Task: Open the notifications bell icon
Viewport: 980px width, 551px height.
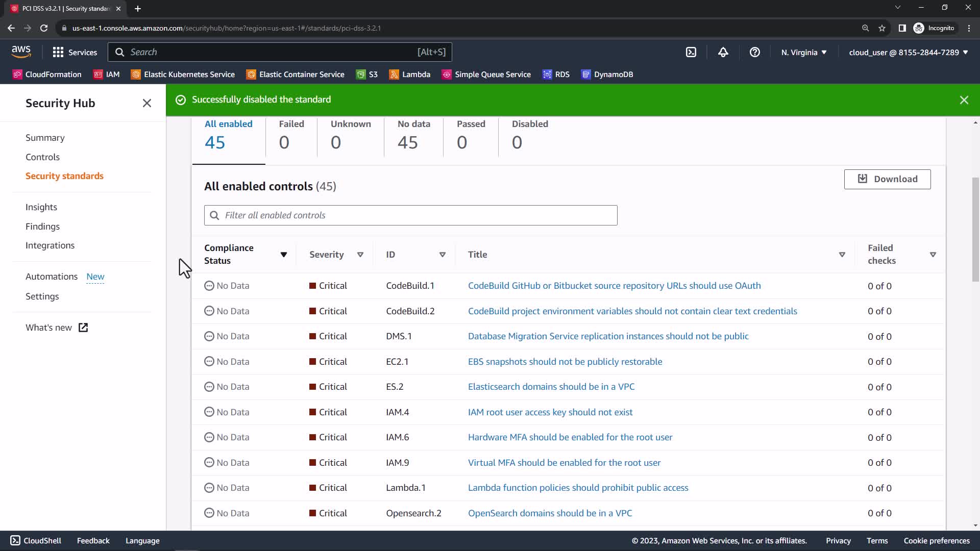Action: [723, 52]
